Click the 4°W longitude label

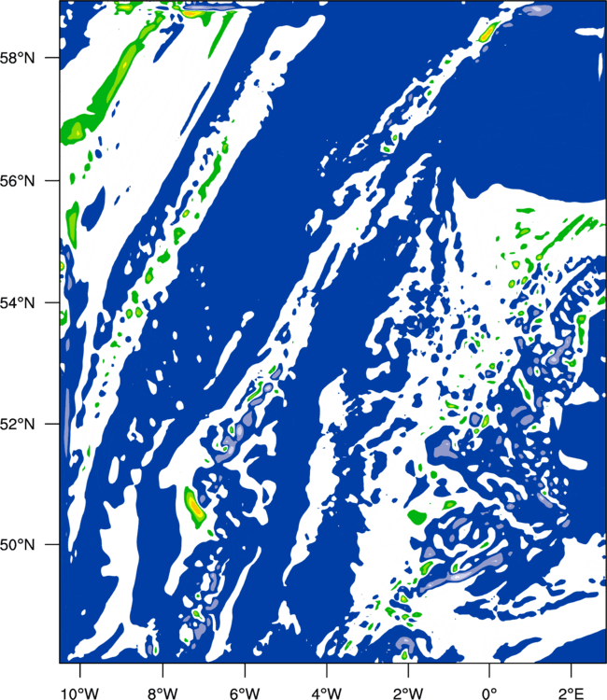click(x=327, y=693)
